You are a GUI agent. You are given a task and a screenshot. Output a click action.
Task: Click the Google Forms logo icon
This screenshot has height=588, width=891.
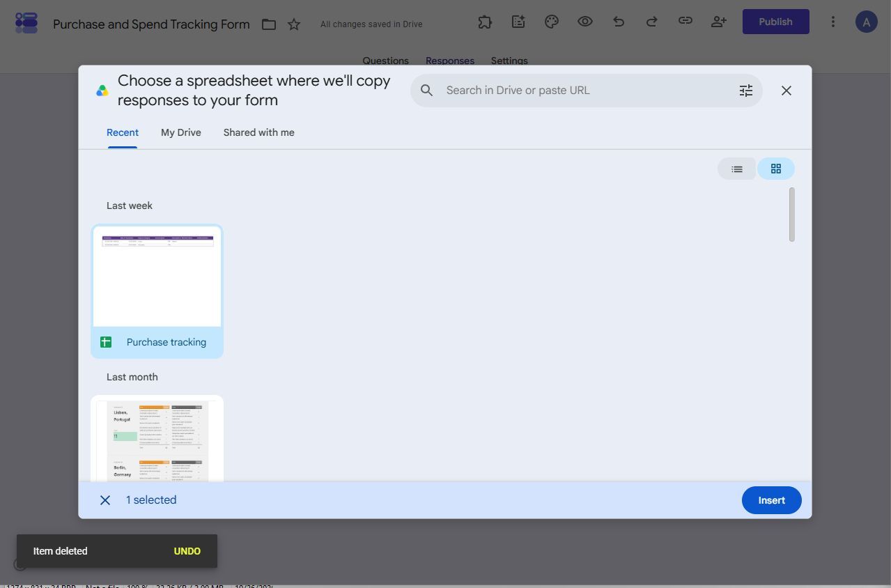coord(26,22)
